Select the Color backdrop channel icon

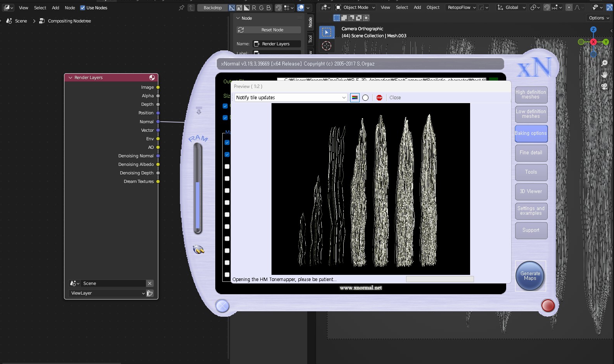pyautogui.click(x=239, y=8)
